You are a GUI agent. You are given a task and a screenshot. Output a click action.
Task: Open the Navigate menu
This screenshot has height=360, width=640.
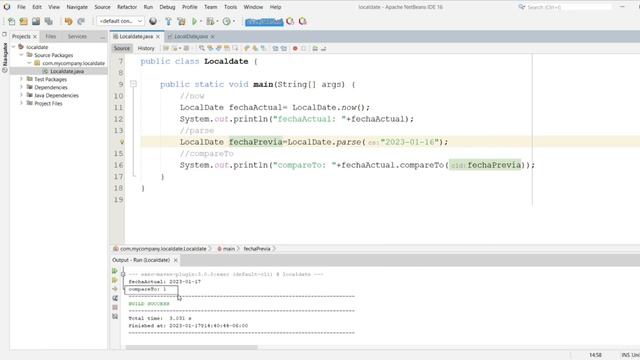coord(77,7)
